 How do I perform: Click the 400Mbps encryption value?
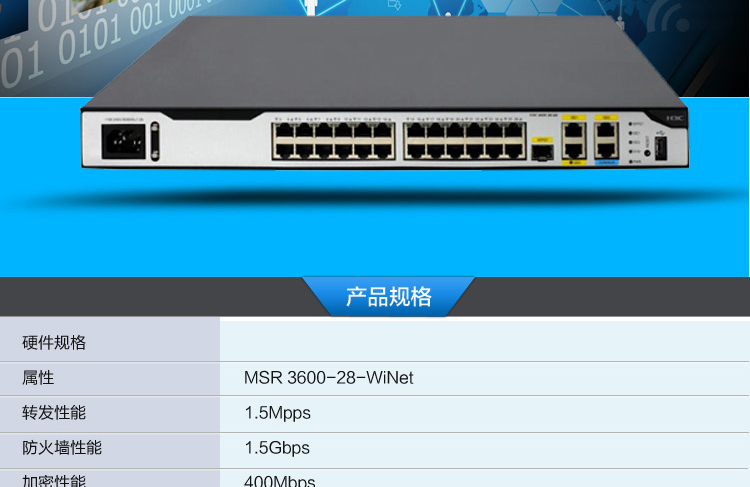click(280, 481)
